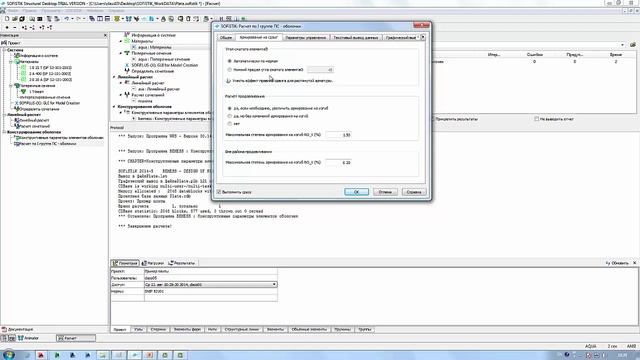
Task: Open Стержни tab at bottom
Action: click(158, 329)
